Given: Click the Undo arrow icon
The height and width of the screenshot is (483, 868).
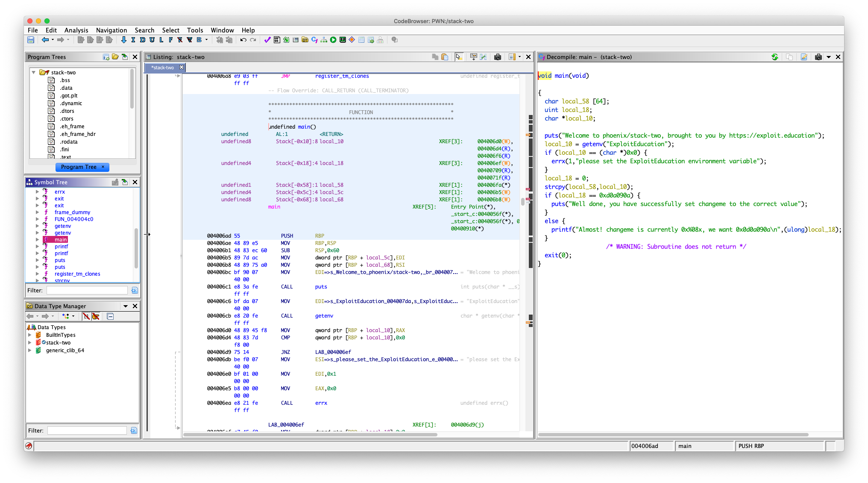Looking at the screenshot, I should 243,40.
